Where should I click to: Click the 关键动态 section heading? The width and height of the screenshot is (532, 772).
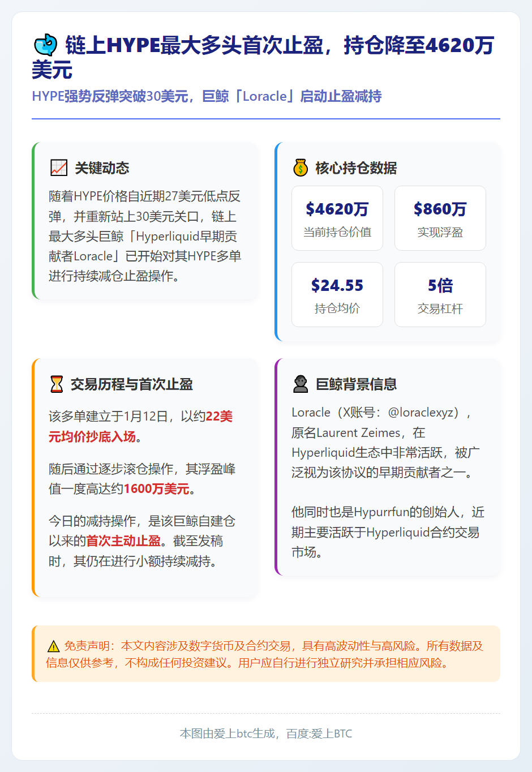click(x=102, y=168)
